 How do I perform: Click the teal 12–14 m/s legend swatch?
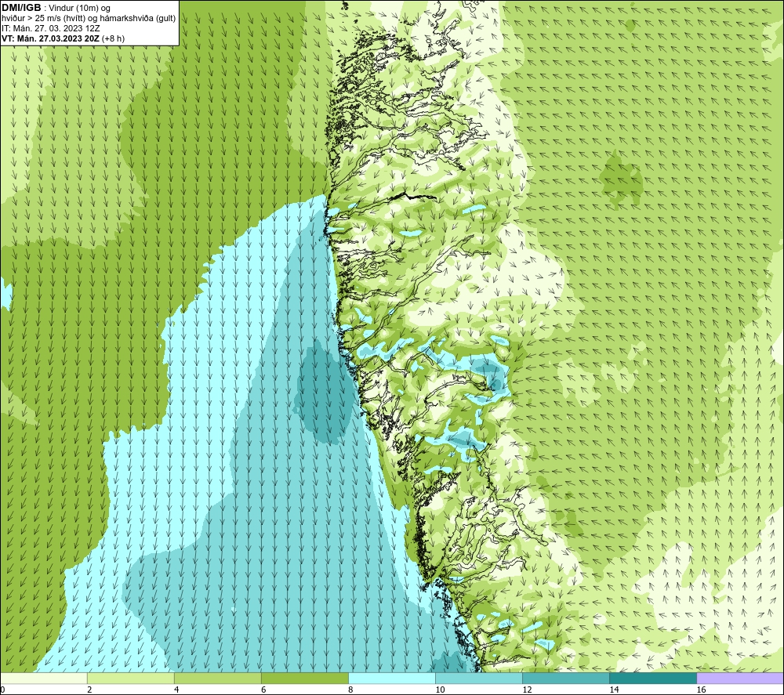point(566,679)
